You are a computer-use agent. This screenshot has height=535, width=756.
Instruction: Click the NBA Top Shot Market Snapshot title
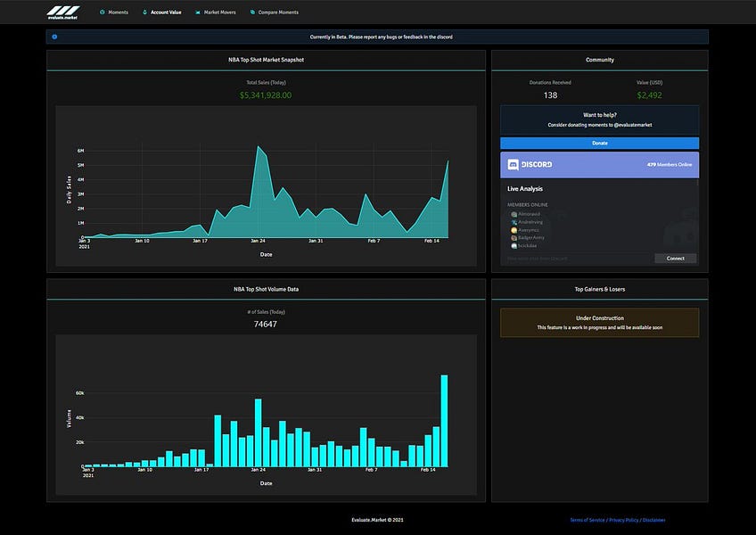(267, 60)
